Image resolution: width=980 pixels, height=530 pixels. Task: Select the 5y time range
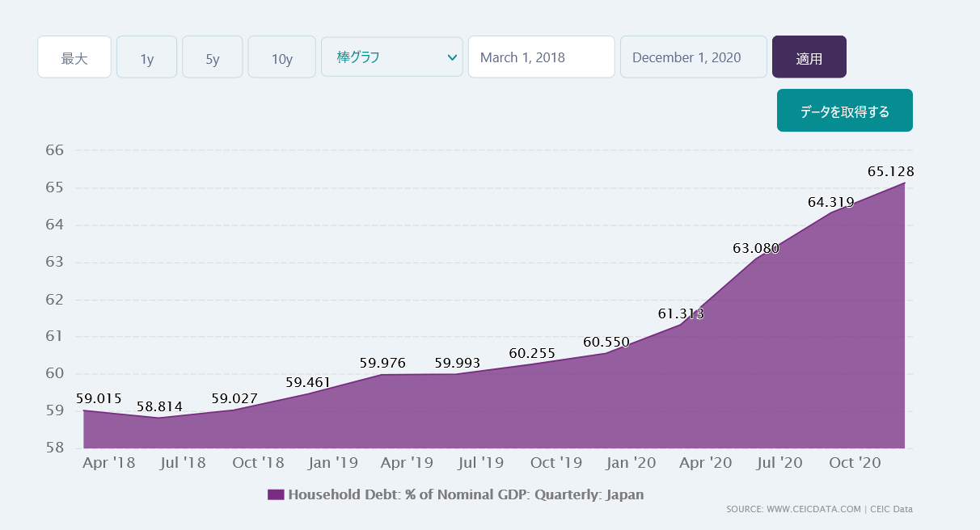pos(212,57)
